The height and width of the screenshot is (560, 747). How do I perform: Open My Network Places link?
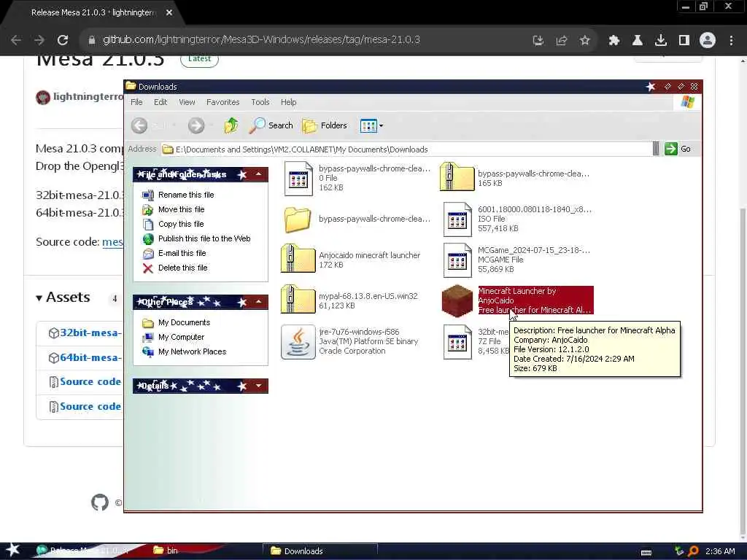(192, 352)
